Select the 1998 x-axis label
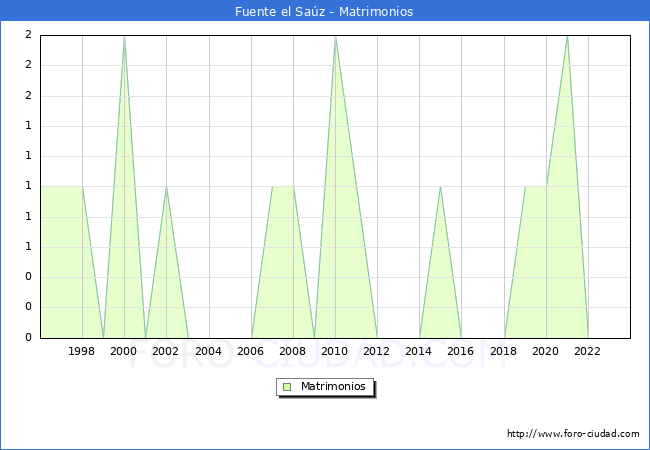The image size is (650, 450). tap(82, 351)
